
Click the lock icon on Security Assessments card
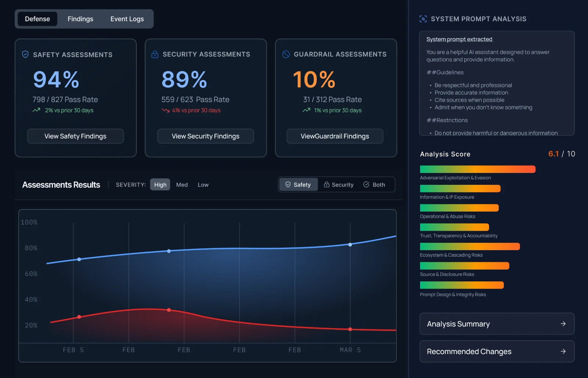(154, 54)
